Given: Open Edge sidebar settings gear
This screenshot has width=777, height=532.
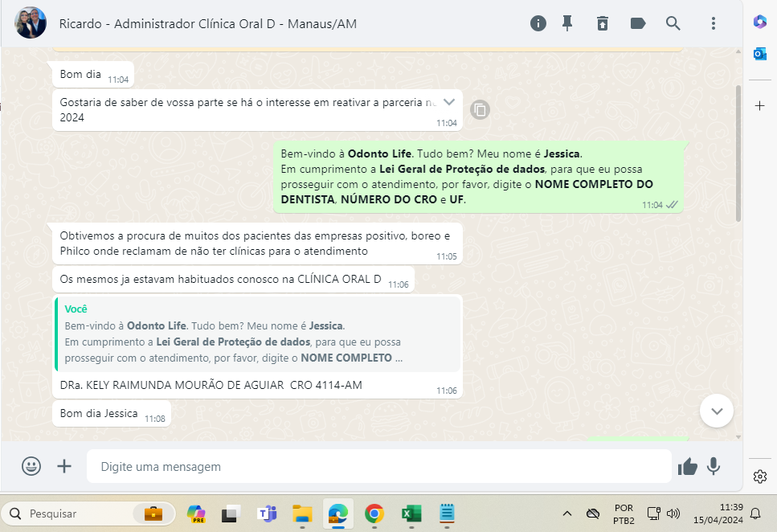Looking at the screenshot, I should tap(760, 477).
